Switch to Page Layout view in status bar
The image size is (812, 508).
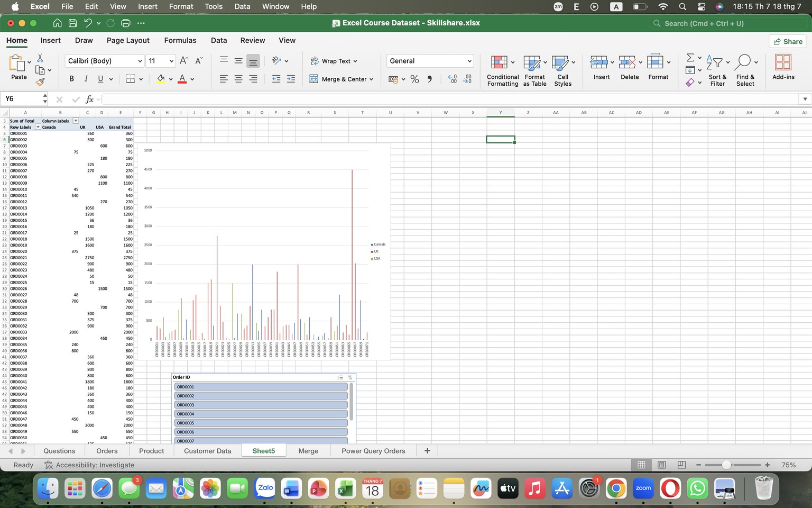(661, 465)
